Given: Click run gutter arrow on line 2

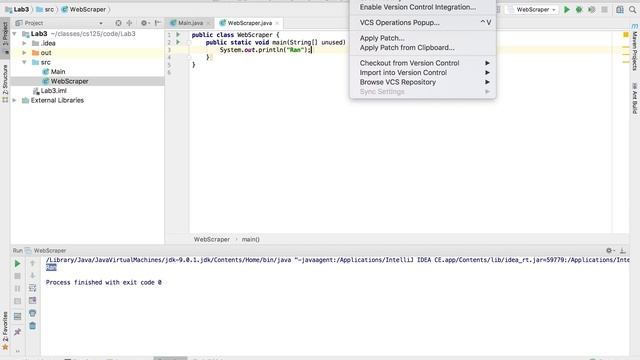Looking at the screenshot, I should pyautogui.click(x=178, y=42).
